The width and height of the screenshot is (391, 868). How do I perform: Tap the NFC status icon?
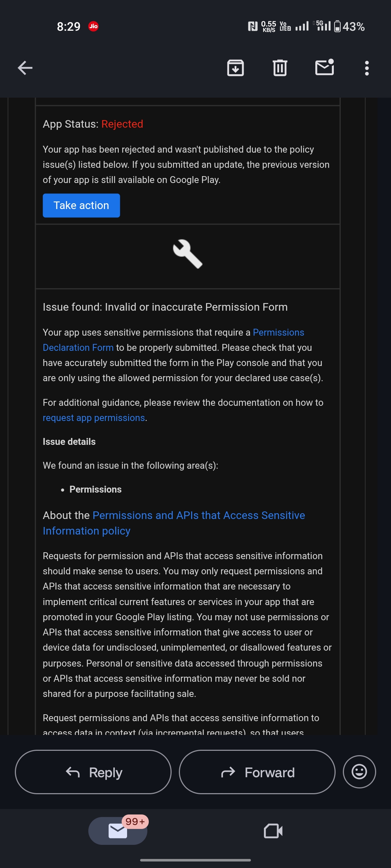tap(253, 26)
